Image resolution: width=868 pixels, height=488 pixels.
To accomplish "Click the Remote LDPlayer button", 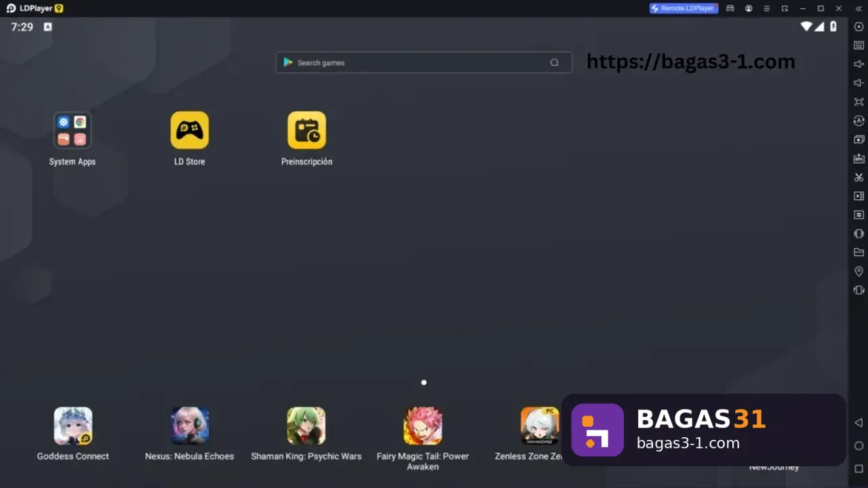I will [684, 8].
